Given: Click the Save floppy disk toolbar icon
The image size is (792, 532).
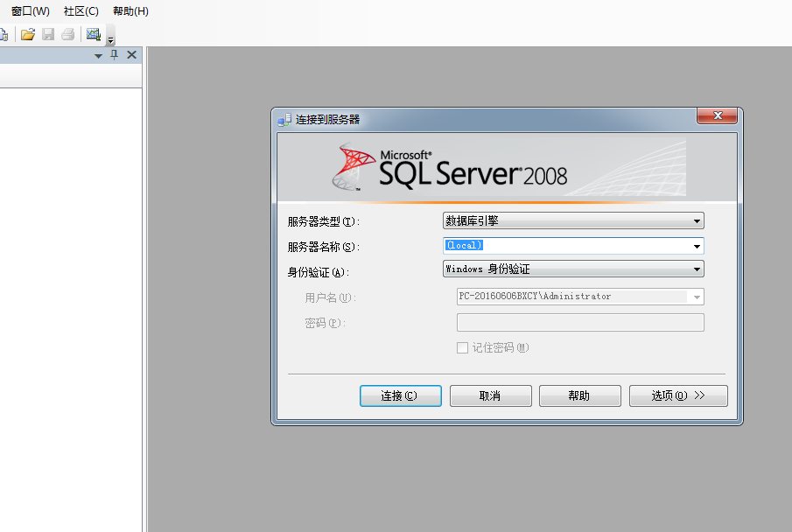Looking at the screenshot, I should coord(48,34).
